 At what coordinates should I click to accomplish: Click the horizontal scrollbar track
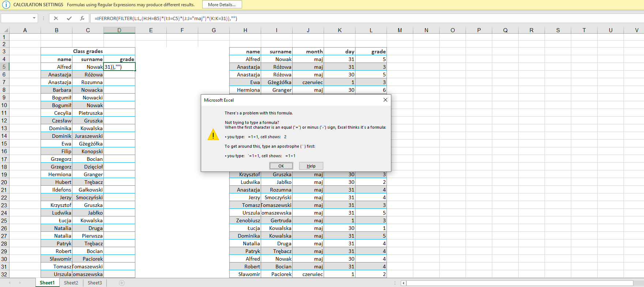click(x=520, y=283)
